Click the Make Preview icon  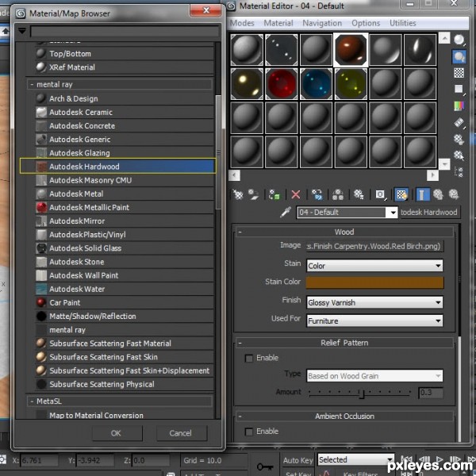tap(459, 123)
